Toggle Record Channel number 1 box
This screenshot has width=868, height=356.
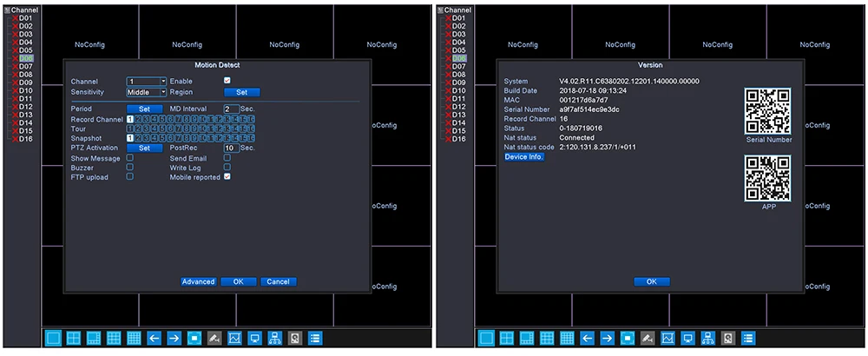pos(130,119)
